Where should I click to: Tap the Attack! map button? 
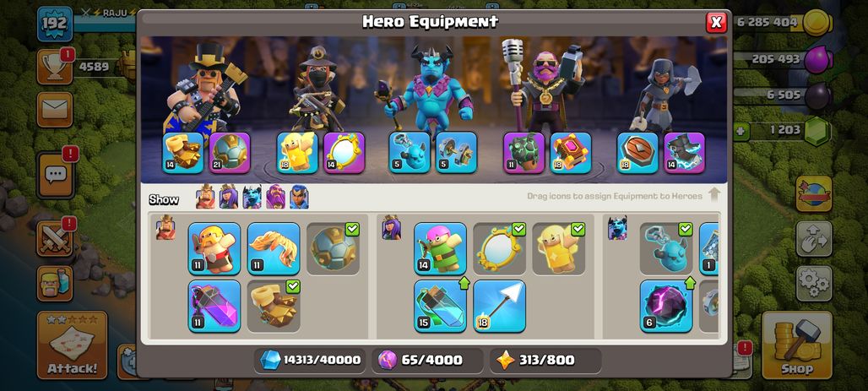click(x=72, y=345)
